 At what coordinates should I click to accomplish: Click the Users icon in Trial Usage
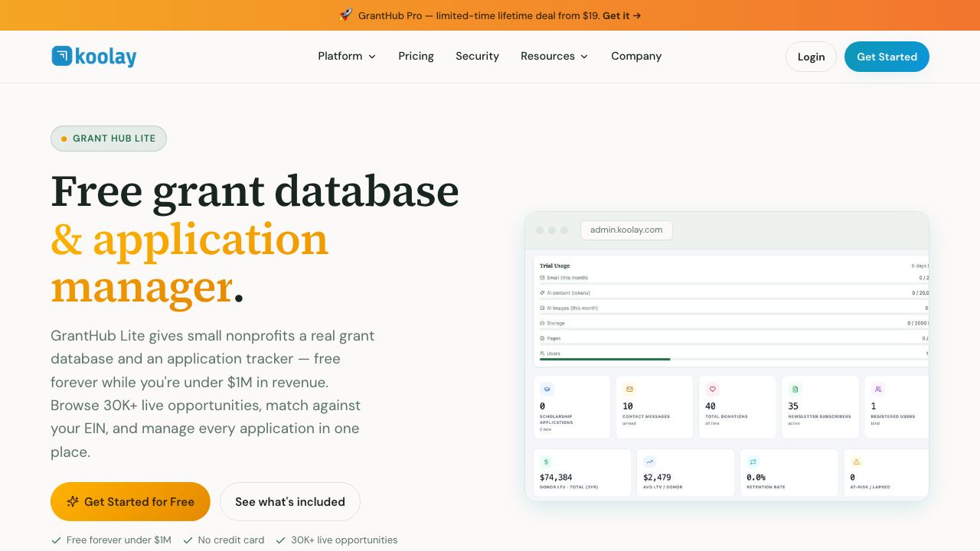click(542, 354)
